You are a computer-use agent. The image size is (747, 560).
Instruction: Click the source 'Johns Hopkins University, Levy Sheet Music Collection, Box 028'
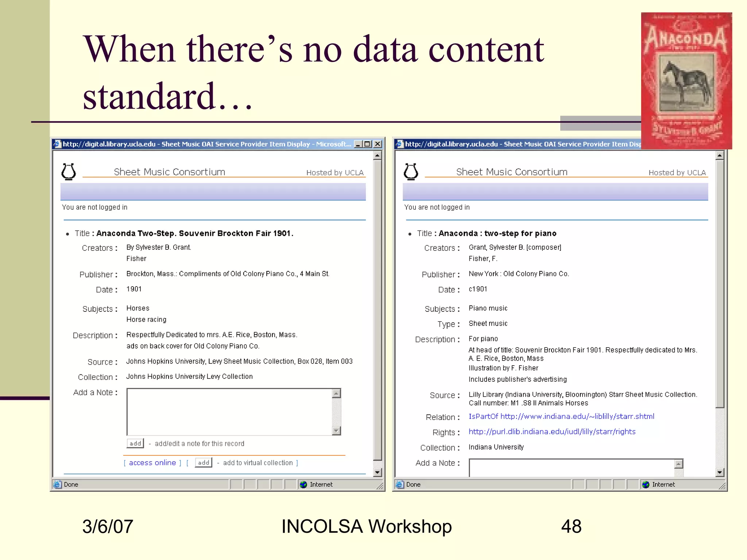pos(239,361)
